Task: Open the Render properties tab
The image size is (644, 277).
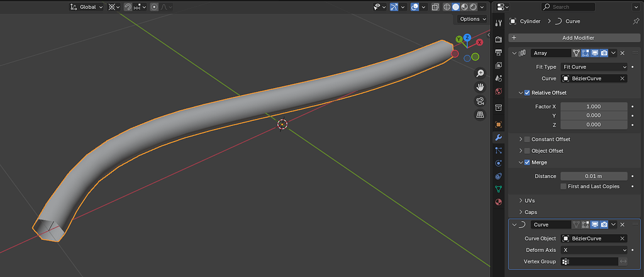Action: pyautogui.click(x=498, y=40)
